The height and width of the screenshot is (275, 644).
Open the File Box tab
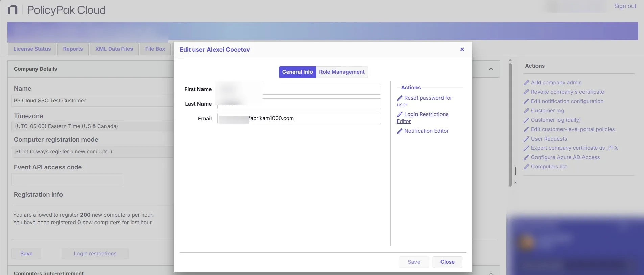[155, 49]
